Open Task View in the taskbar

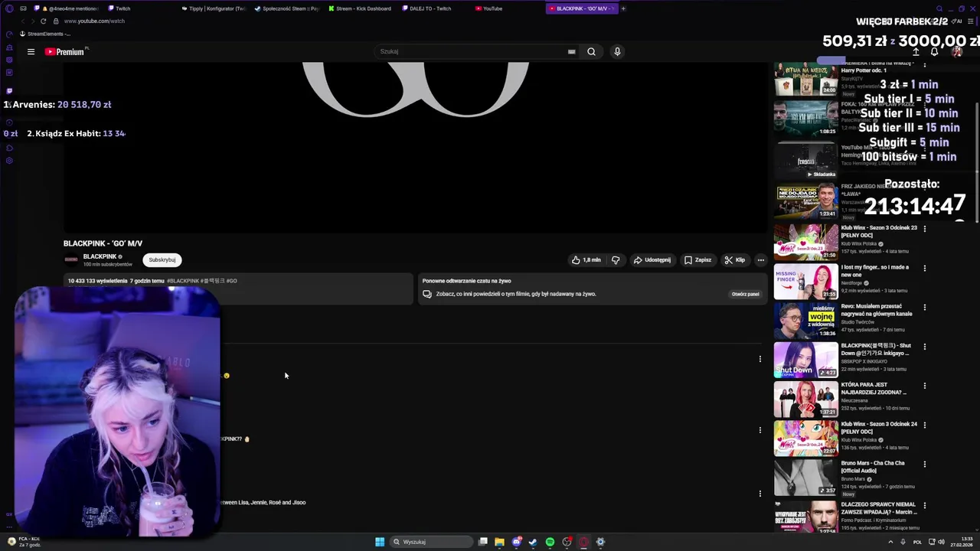point(483,542)
